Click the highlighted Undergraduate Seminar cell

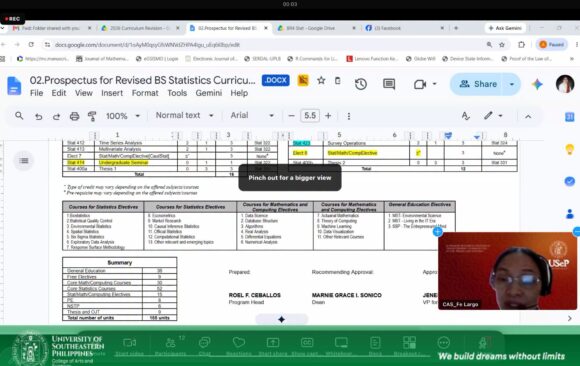point(136,162)
